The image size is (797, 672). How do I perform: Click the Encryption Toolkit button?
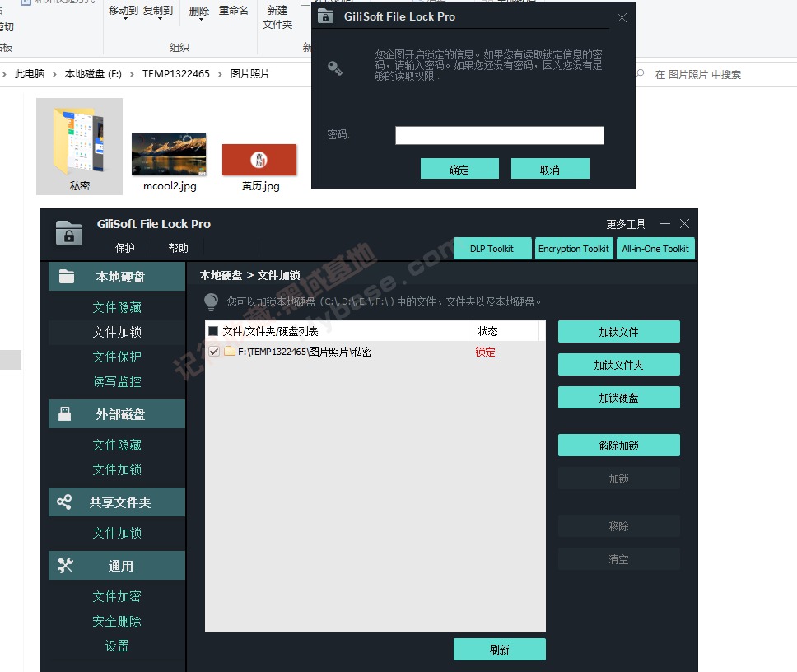pyautogui.click(x=574, y=249)
